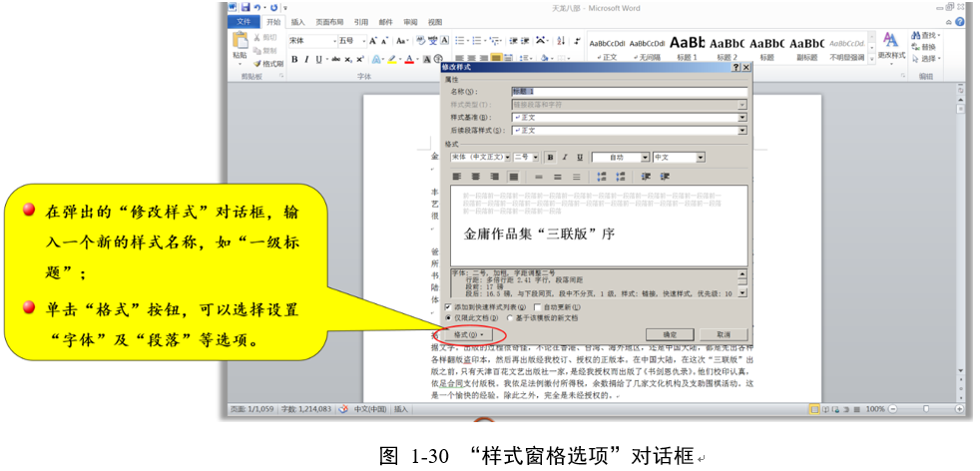The height and width of the screenshot is (471, 980).
Task: Select center alignment in Modify Style dialog
Action: (475, 177)
